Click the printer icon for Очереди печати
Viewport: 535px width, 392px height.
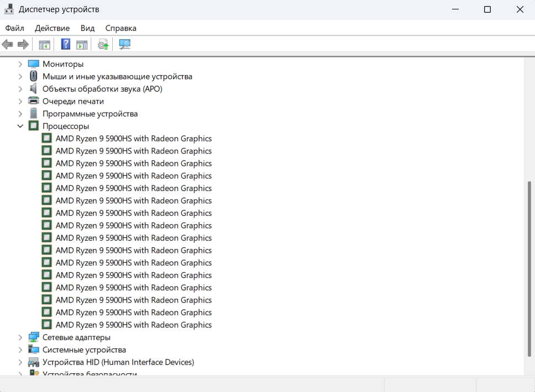(x=33, y=101)
